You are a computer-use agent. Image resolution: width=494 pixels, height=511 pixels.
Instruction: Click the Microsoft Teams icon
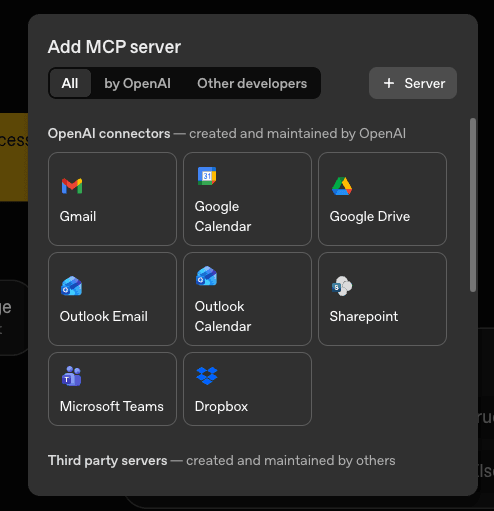click(x=72, y=376)
